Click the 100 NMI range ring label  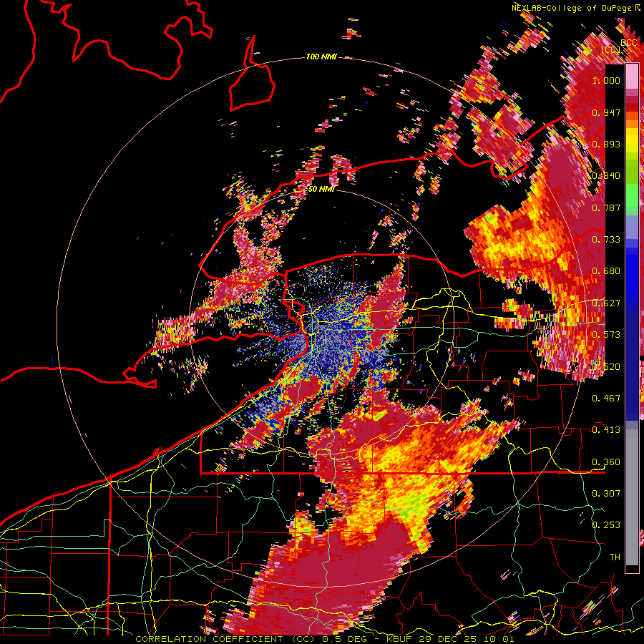click(321, 57)
